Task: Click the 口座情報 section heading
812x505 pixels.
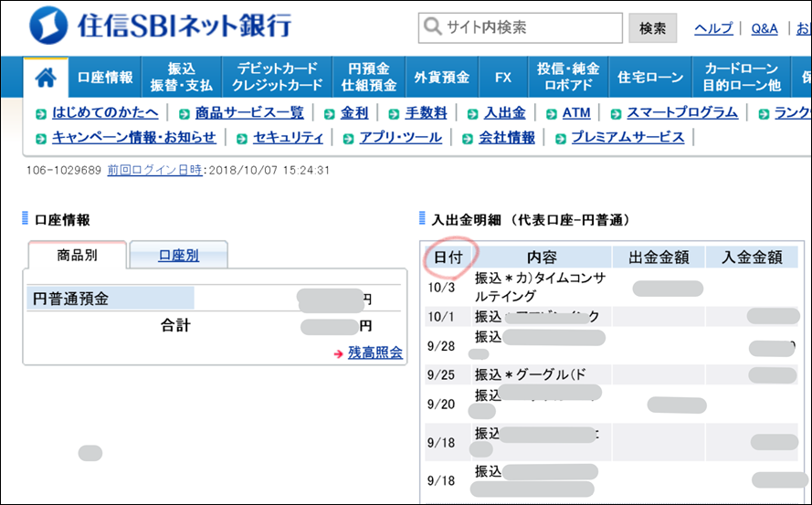Action: click(62, 220)
